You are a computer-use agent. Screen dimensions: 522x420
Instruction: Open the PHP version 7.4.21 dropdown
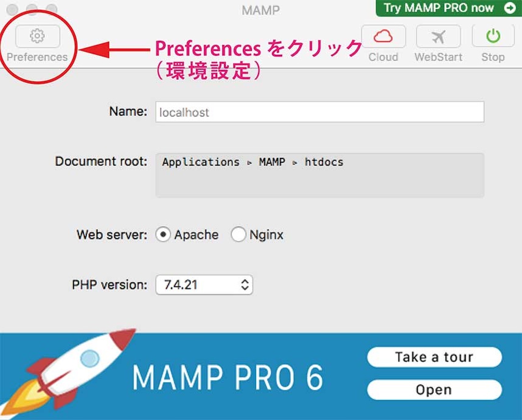(x=204, y=284)
